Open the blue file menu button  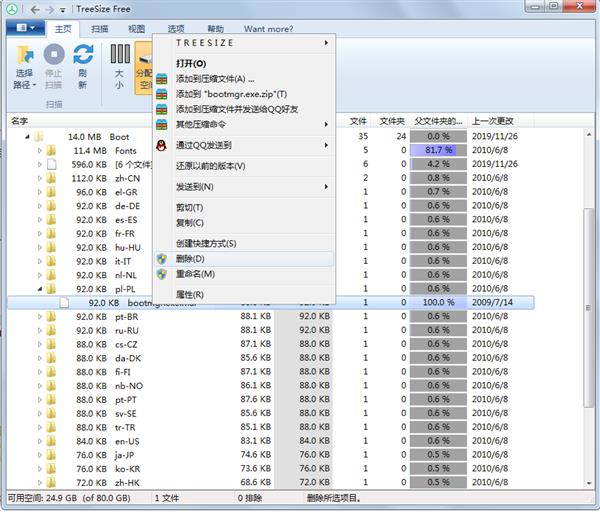tap(26, 28)
